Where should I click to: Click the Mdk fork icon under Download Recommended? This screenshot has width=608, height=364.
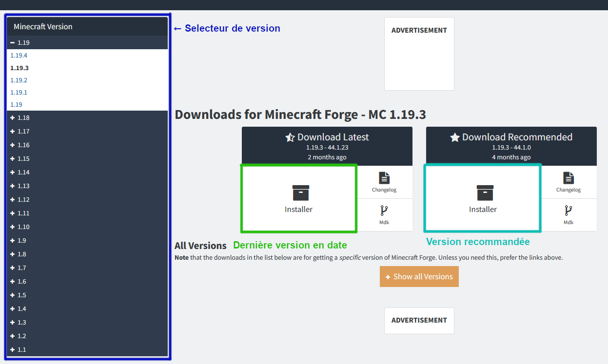pos(568,211)
